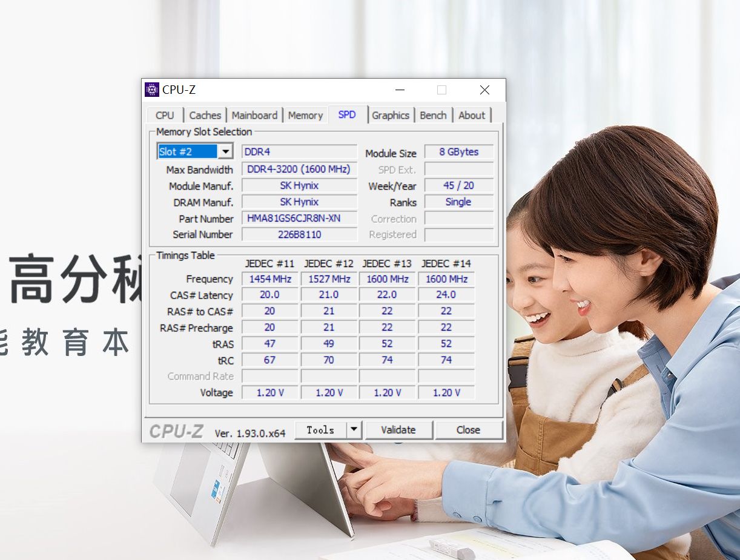Click the Close button at bottom

tap(469, 430)
